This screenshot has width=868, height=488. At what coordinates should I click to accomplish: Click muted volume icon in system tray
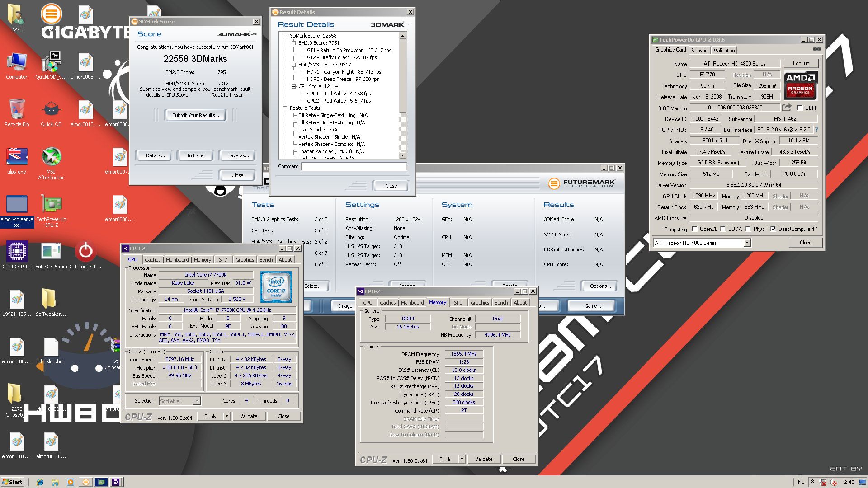(x=833, y=482)
